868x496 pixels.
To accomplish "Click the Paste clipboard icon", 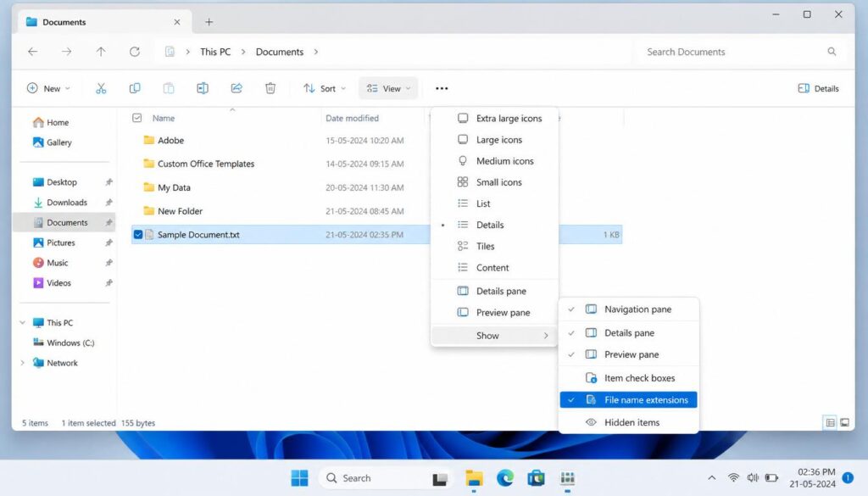I will (x=169, y=88).
